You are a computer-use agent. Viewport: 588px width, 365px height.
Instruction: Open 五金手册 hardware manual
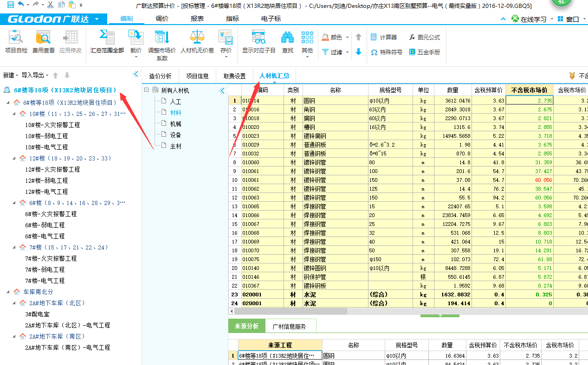[424, 52]
